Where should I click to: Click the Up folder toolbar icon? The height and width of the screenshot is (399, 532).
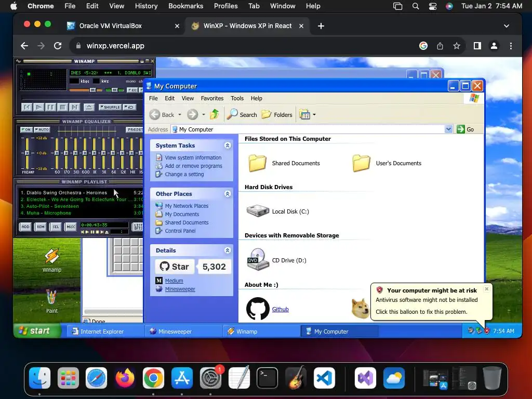[x=215, y=114]
